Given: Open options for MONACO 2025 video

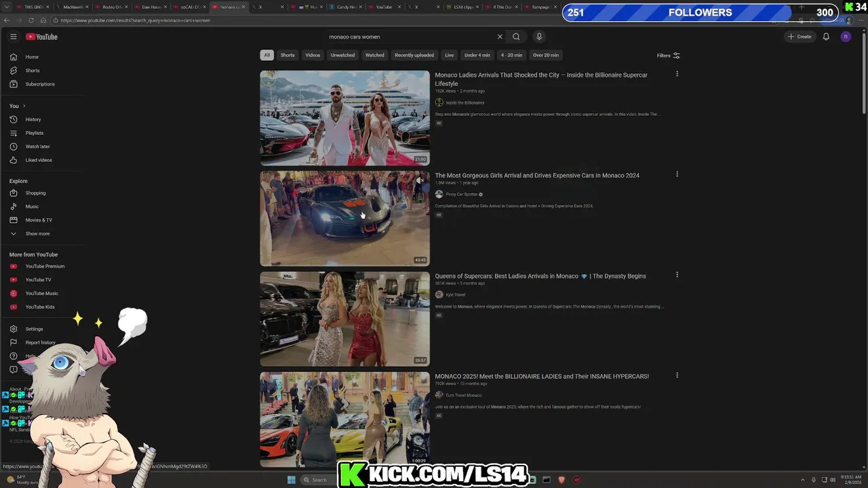Looking at the screenshot, I should click(677, 375).
